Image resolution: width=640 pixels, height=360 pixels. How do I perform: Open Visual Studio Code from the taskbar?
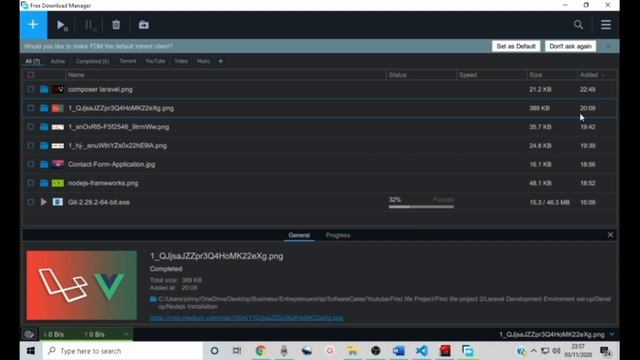click(x=422, y=351)
